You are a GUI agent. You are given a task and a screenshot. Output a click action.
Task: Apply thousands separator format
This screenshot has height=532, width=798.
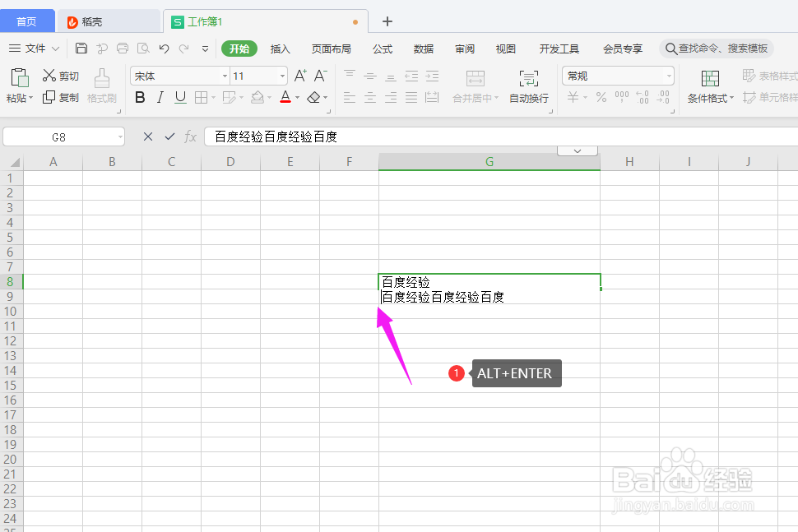(621, 97)
